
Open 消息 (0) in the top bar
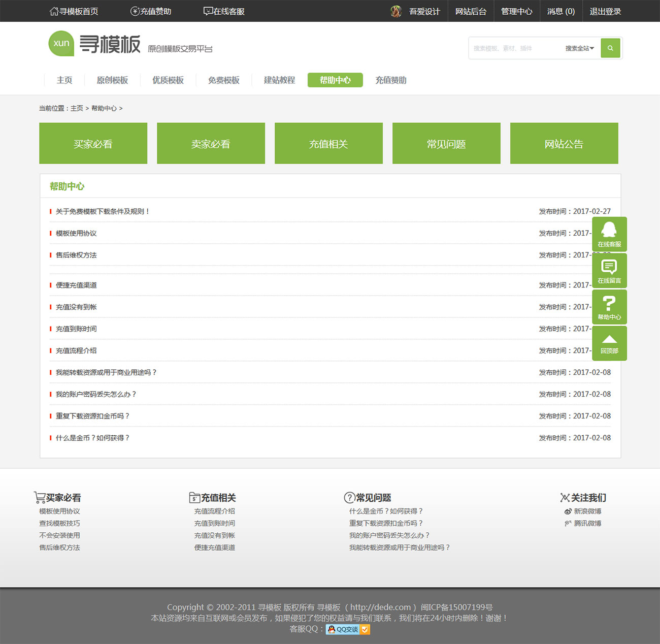coord(560,11)
